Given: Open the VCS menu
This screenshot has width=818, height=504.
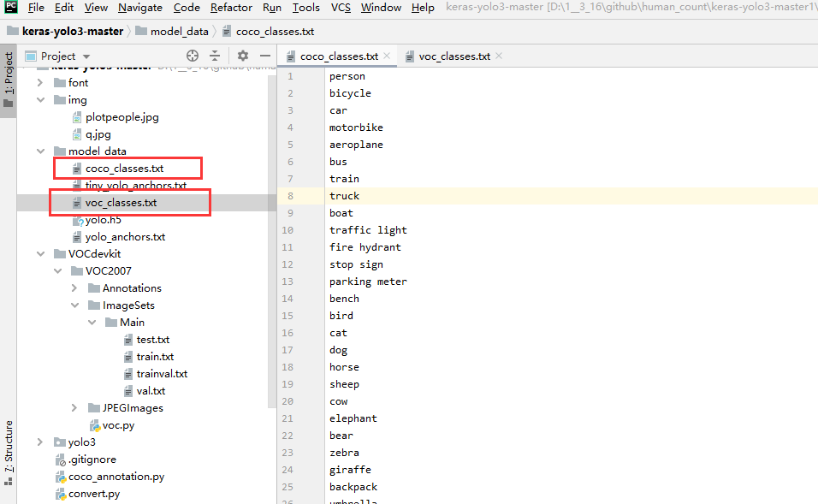Looking at the screenshot, I should pos(341,8).
